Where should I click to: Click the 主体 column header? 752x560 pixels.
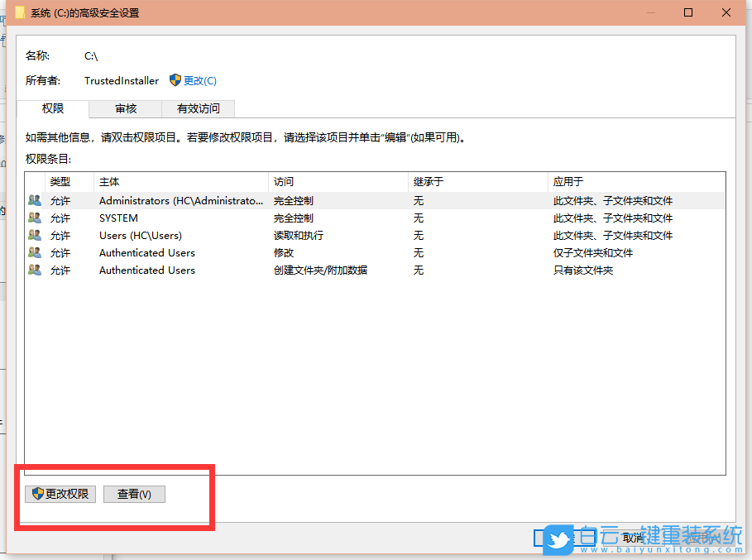(x=112, y=181)
